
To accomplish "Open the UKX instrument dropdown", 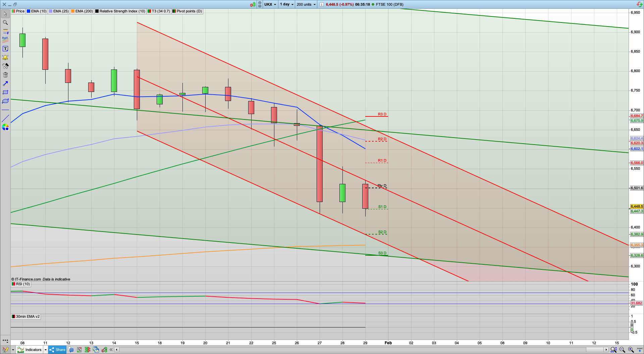I will [270, 4].
